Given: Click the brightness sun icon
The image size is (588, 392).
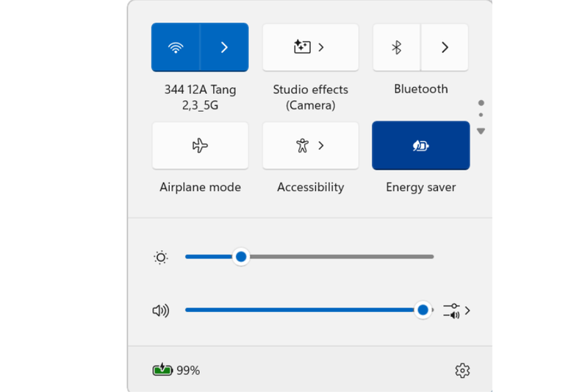Looking at the screenshot, I should click(161, 257).
